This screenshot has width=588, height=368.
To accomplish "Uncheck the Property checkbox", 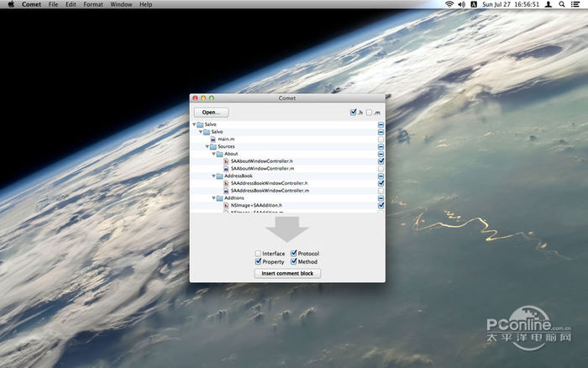I will click(x=259, y=262).
